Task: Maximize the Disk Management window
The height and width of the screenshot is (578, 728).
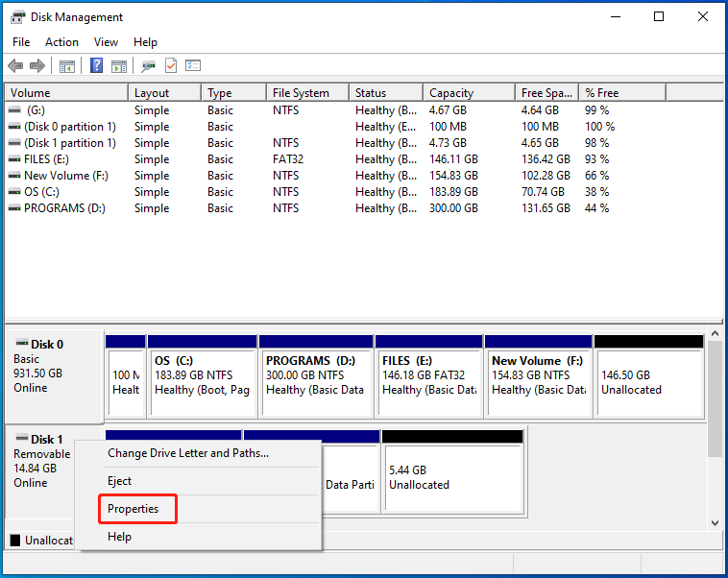Action: coord(659,17)
